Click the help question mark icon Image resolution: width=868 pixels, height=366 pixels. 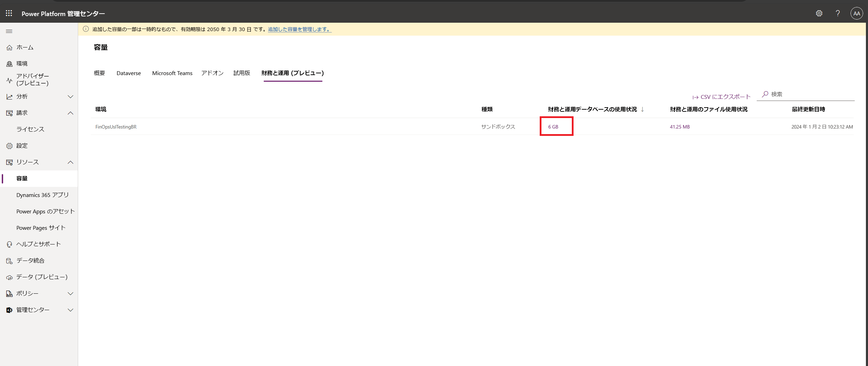pyautogui.click(x=838, y=13)
